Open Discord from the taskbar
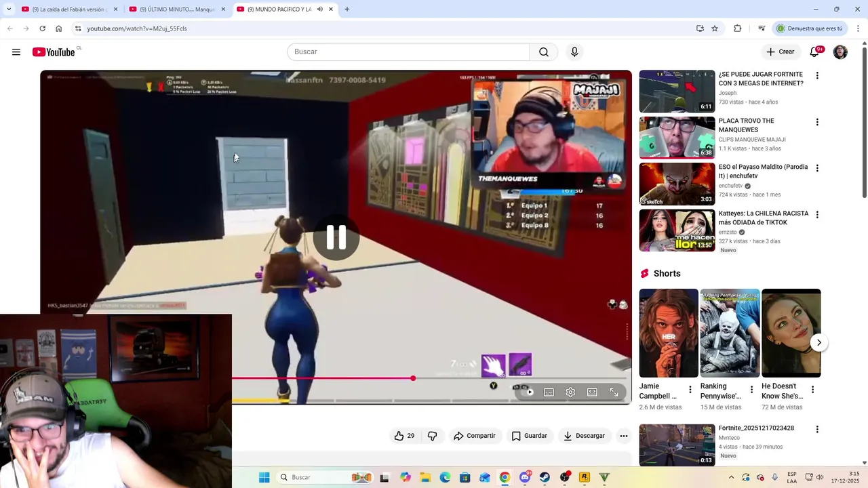Image resolution: width=868 pixels, height=488 pixels. [525, 477]
